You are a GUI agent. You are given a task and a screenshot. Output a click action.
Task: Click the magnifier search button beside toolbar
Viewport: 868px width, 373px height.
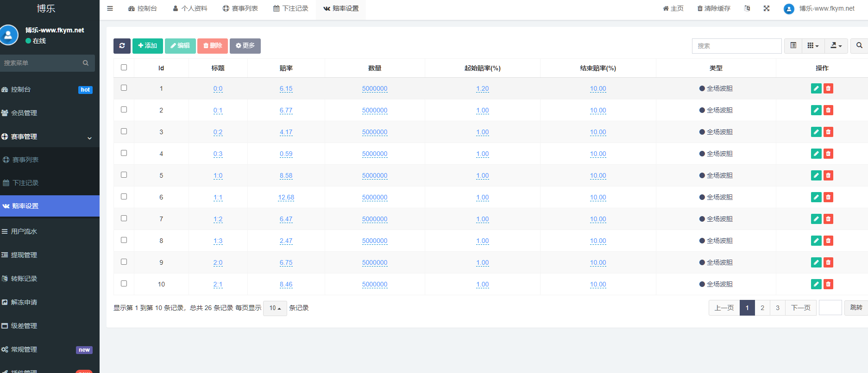859,46
